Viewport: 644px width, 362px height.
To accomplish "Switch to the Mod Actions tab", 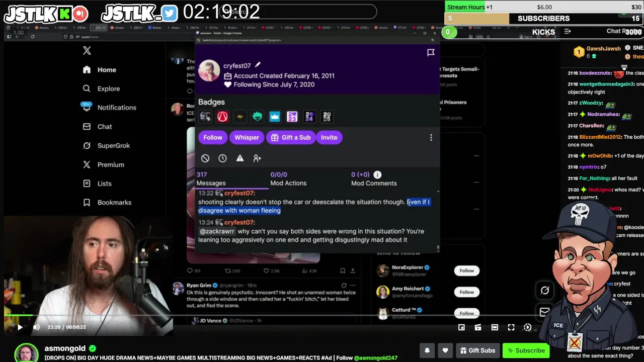I will (288, 179).
